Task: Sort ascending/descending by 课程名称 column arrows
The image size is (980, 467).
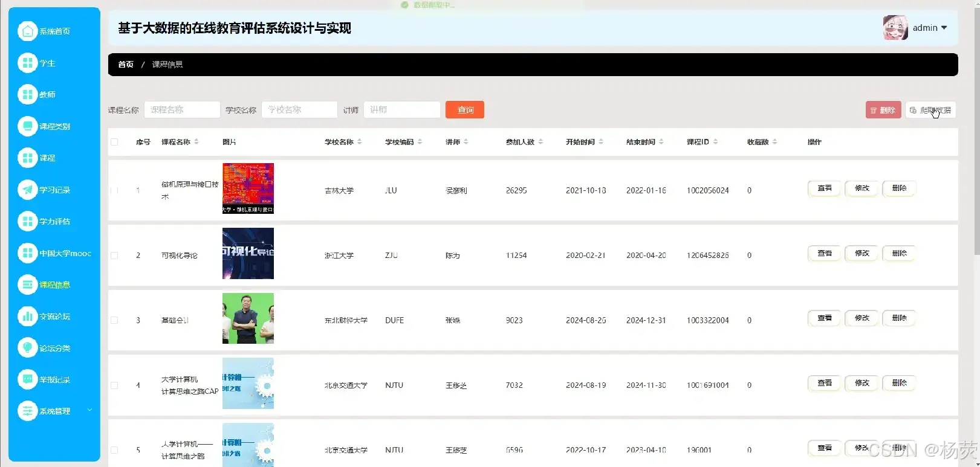Action: [196, 142]
